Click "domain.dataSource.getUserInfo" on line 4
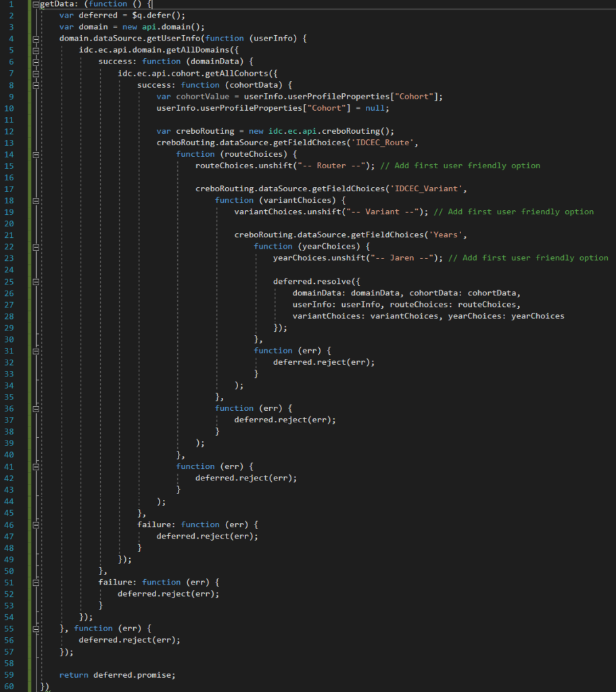 click(x=130, y=39)
